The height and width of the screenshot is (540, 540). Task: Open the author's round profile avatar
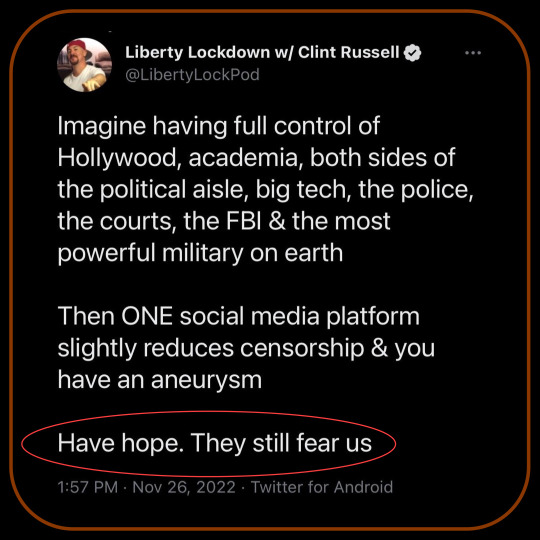click(84, 65)
